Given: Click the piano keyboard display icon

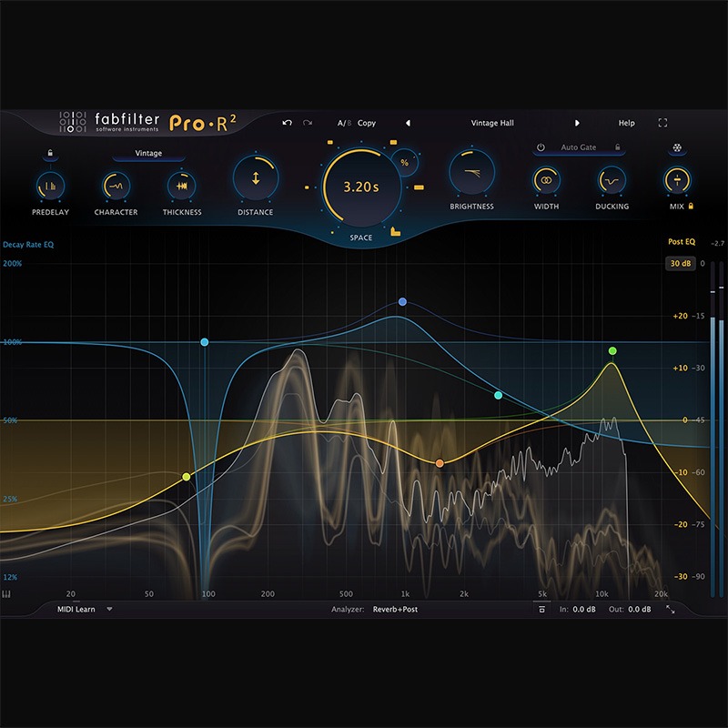Looking at the screenshot, I should [x=6, y=594].
